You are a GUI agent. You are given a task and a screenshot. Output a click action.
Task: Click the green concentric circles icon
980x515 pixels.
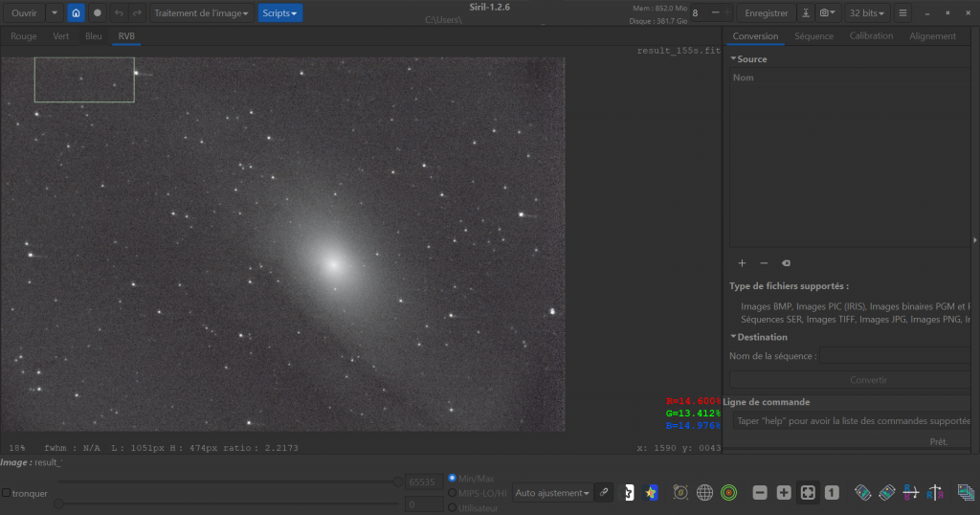tap(728, 492)
